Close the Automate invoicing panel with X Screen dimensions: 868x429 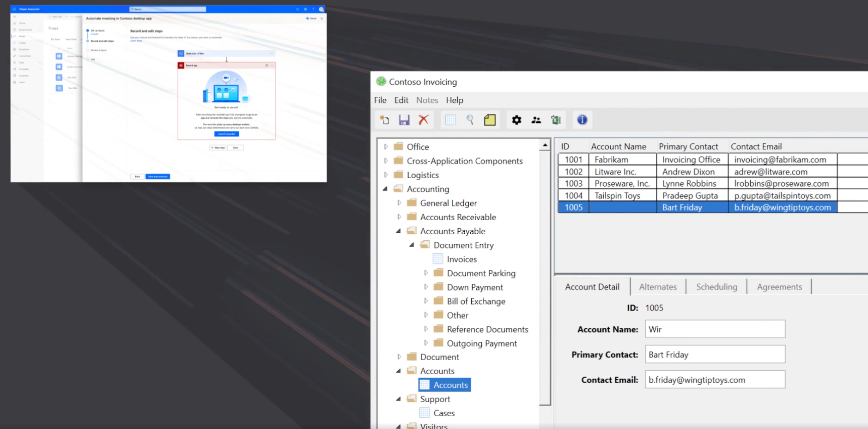coord(322,18)
